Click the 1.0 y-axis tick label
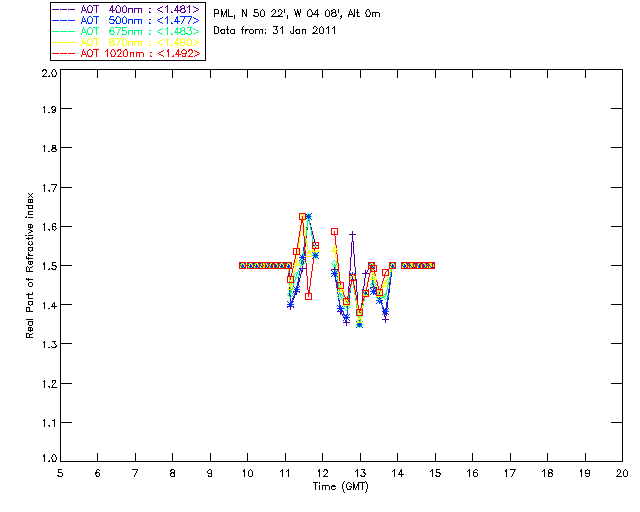 click(x=49, y=458)
